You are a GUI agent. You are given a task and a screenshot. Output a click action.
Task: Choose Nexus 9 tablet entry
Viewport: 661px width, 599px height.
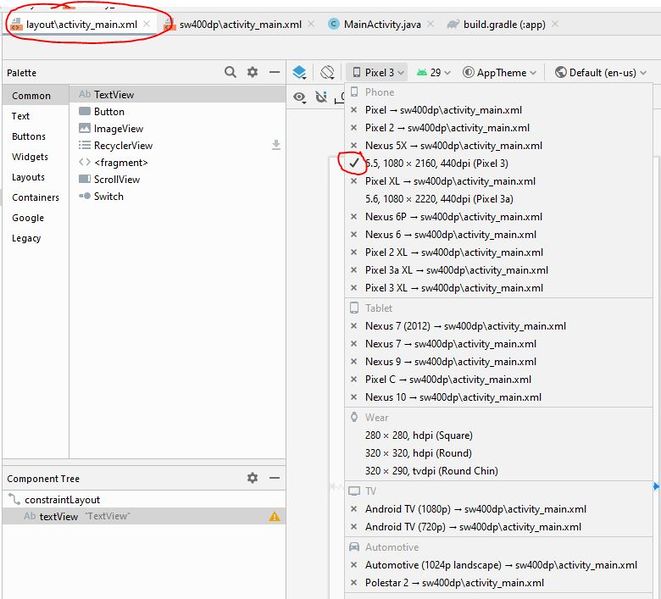(499, 362)
